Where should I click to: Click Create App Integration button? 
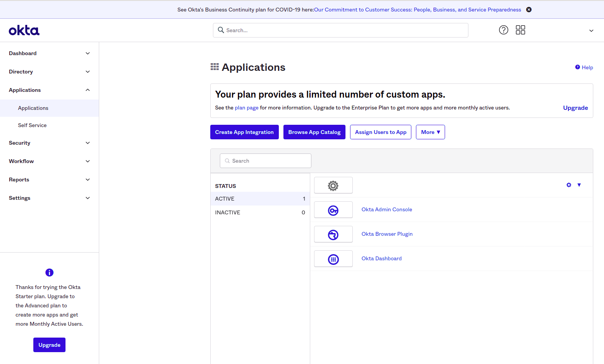(244, 132)
